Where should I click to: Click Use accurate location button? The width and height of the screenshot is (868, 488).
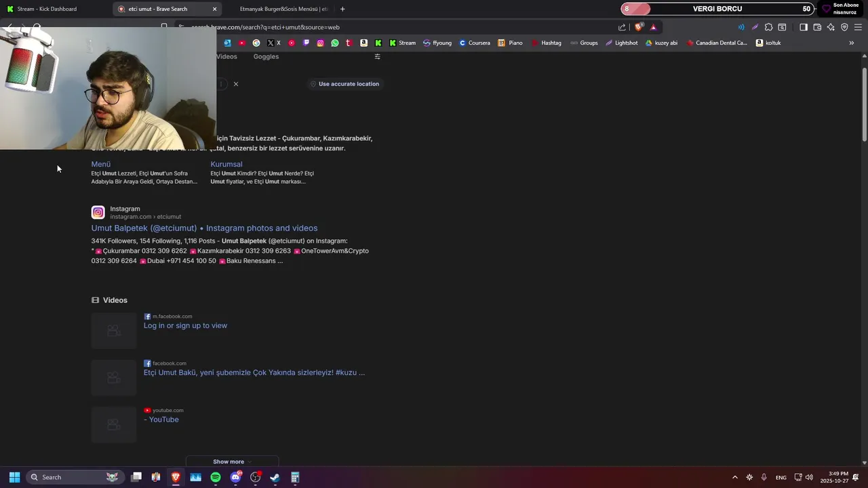[344, 83]
